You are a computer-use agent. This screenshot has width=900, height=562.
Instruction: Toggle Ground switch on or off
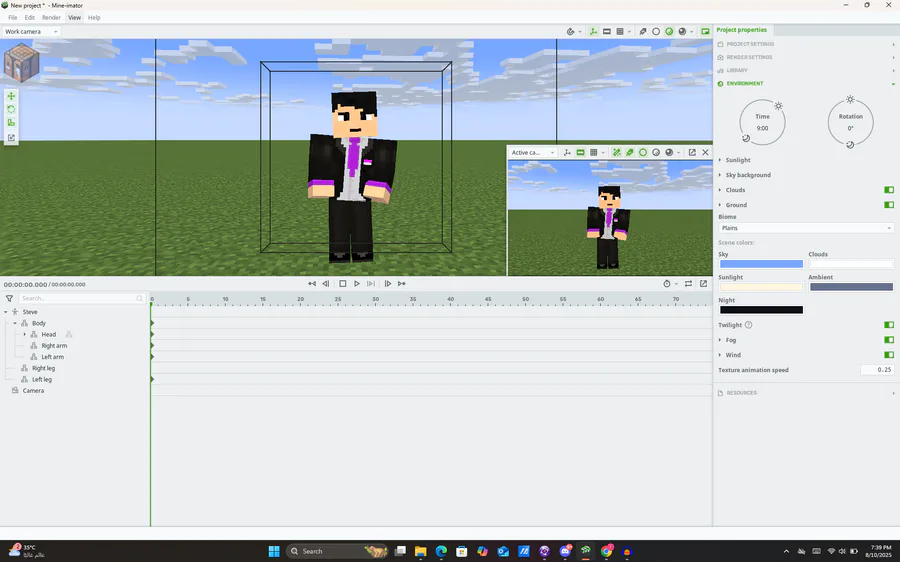[x=889, y=205]
